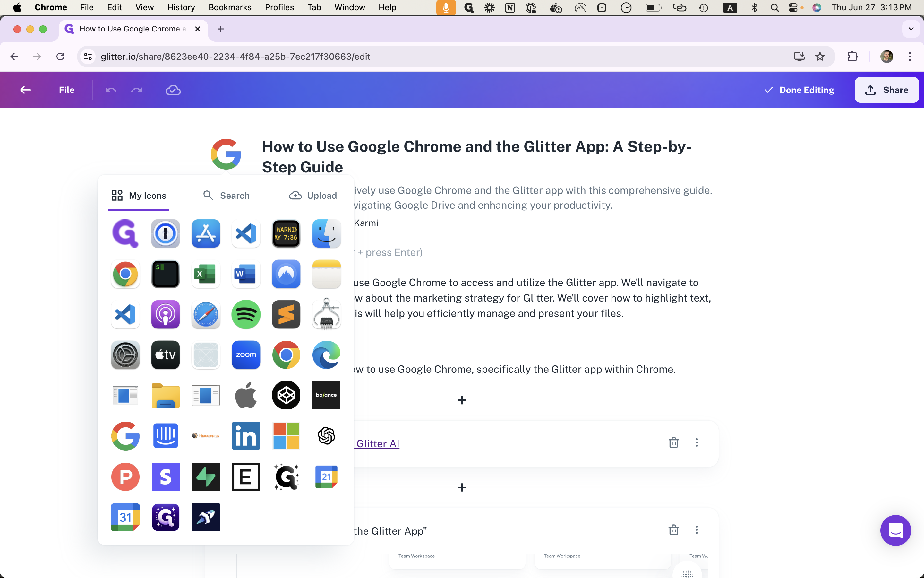
Task: Choose the Zoom icon
Action: (246, 355)
